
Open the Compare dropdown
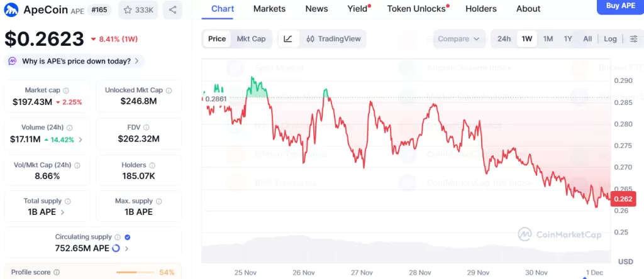(x=458, y=39)
